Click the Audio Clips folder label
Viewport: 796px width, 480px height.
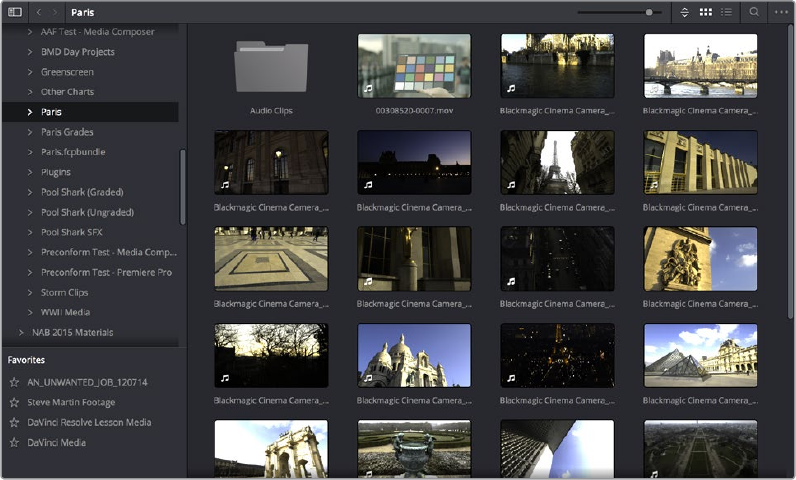pos(271,111)
